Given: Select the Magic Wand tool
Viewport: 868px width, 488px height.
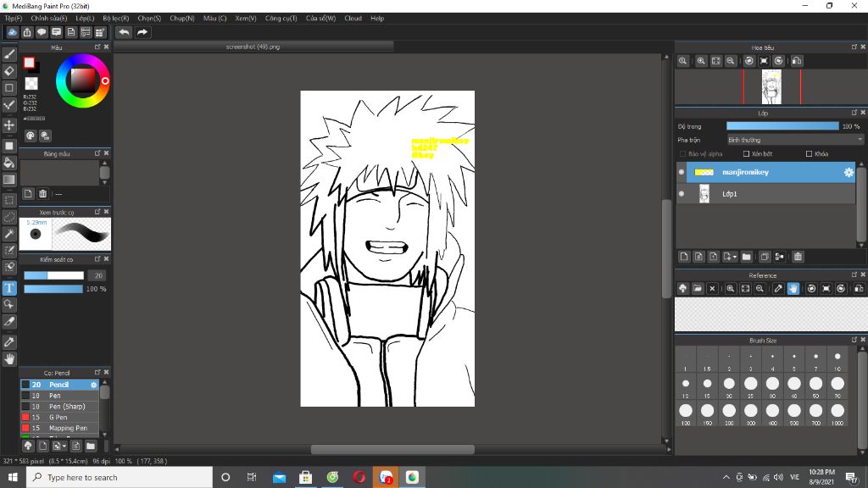Looking at the screenshot, I should 8,234.
